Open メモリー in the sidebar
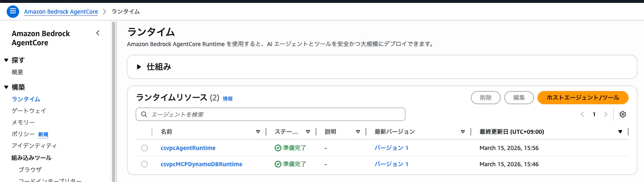This screenshot has width=644, height=182. point(23,122)
